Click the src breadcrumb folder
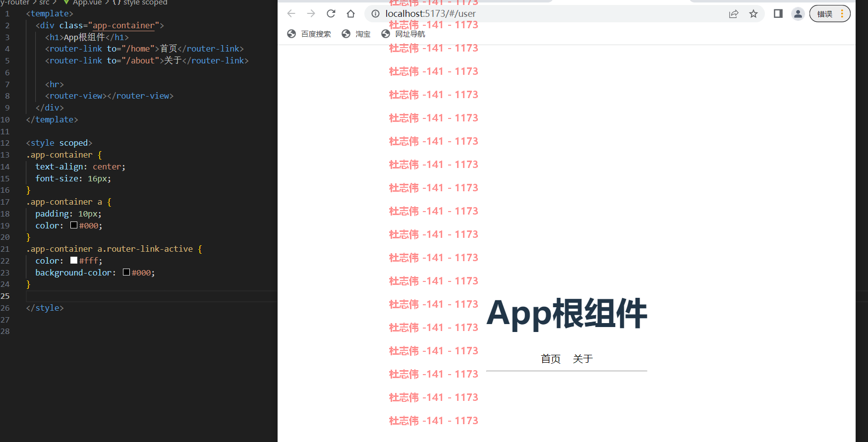This screenshot has height=442, width=868. [45, 2]
